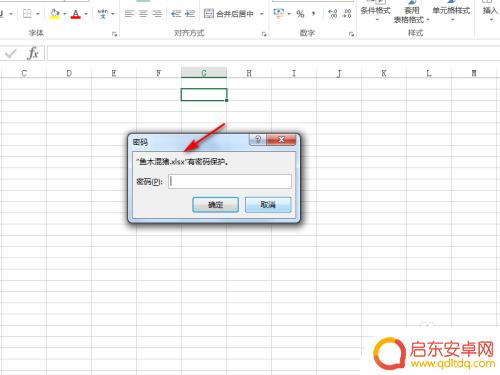Select column D header

(69, 73)
